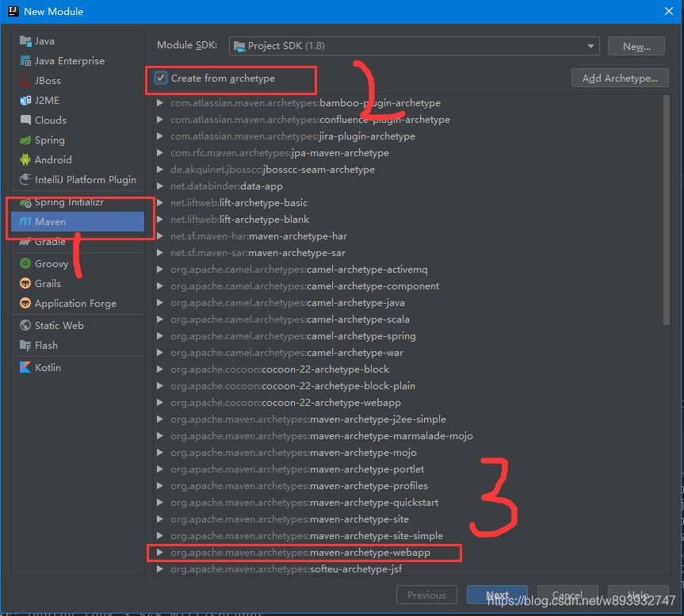This screenshot has width=684, height=616.
Task: Click the Next button
Action: click(497, 594)
